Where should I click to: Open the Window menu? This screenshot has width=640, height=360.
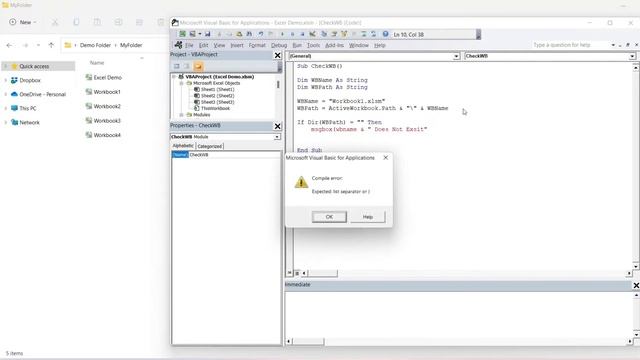(x=359, y=45)
